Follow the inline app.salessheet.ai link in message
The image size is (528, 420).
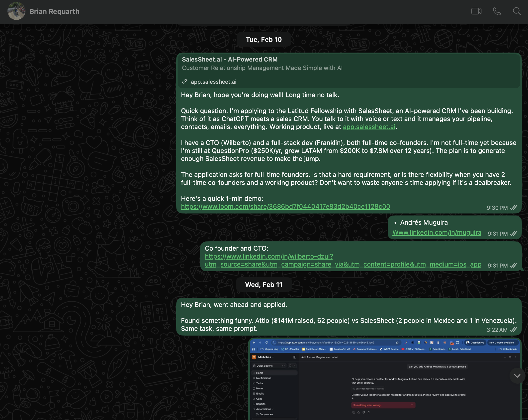click(x=369, y=127)
